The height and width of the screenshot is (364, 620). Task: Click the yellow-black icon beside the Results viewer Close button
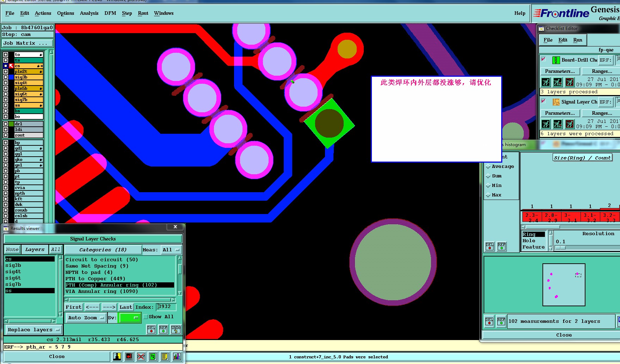pyautogui.click(x=117, y=357)
